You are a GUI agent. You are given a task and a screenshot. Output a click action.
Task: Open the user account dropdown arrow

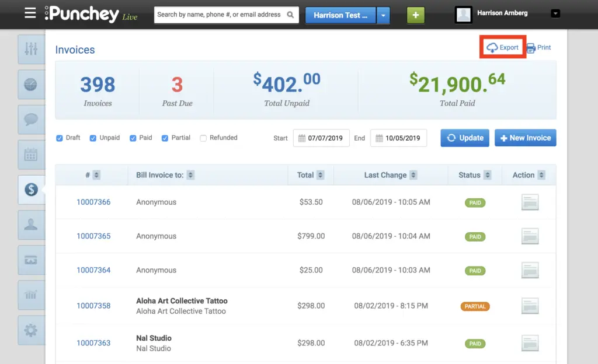555,13
